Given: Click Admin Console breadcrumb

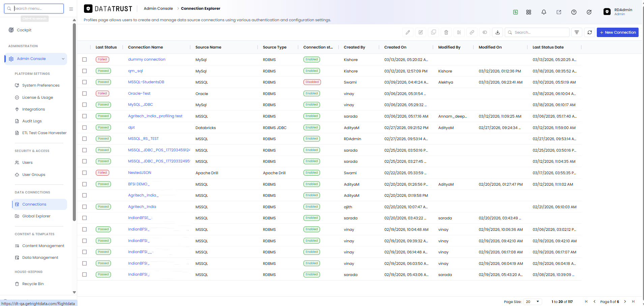Looking at the screenshot, I should 158,8.
